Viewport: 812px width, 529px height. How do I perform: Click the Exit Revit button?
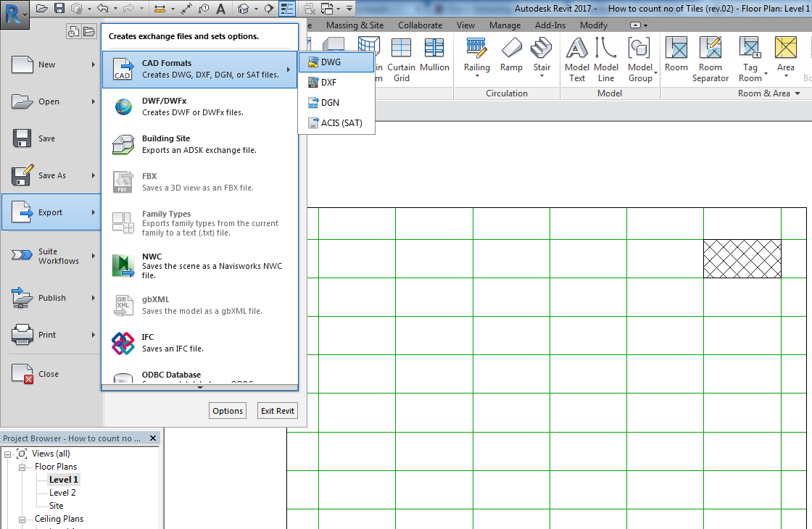277,410
